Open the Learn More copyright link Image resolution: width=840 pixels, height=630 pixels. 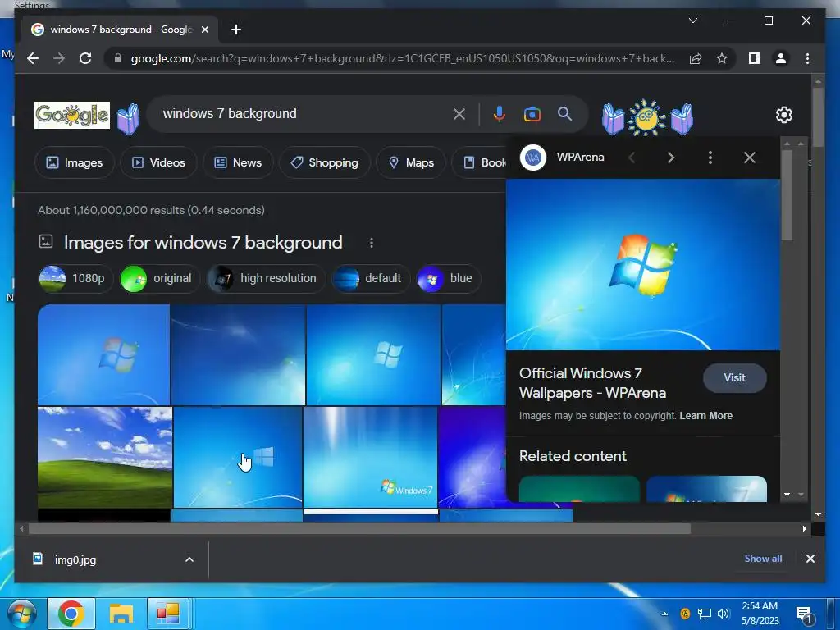point(706,416)
